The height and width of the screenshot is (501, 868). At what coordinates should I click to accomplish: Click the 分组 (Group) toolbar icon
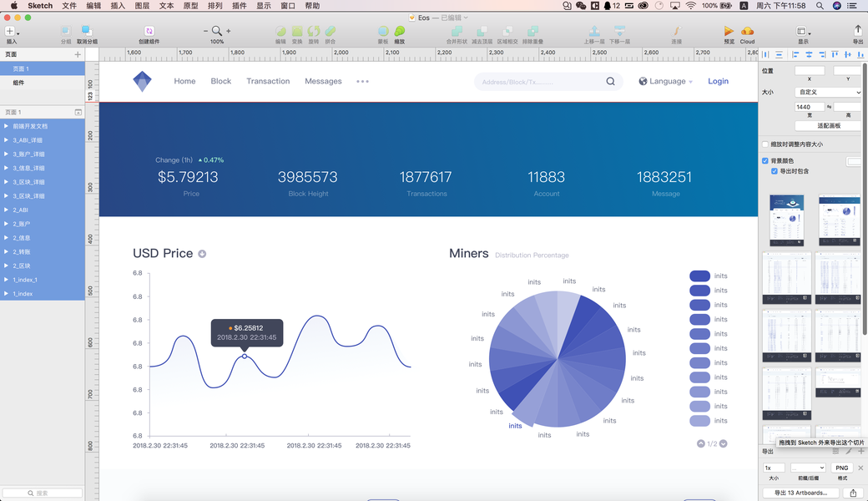click(66, 31)
